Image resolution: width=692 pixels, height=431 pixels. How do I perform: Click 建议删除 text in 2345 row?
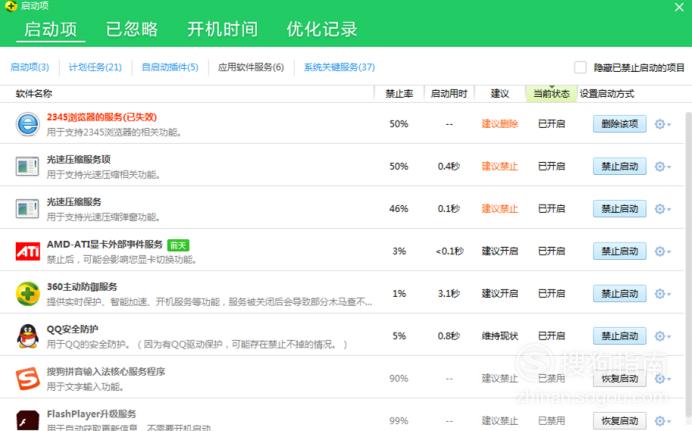[500, 124]
